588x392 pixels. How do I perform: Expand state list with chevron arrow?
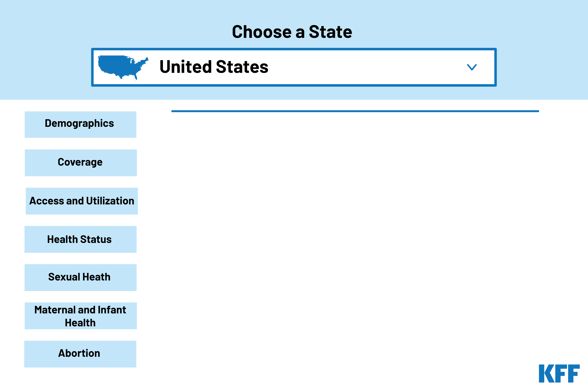pyautogui.click(x=472, y=67)
